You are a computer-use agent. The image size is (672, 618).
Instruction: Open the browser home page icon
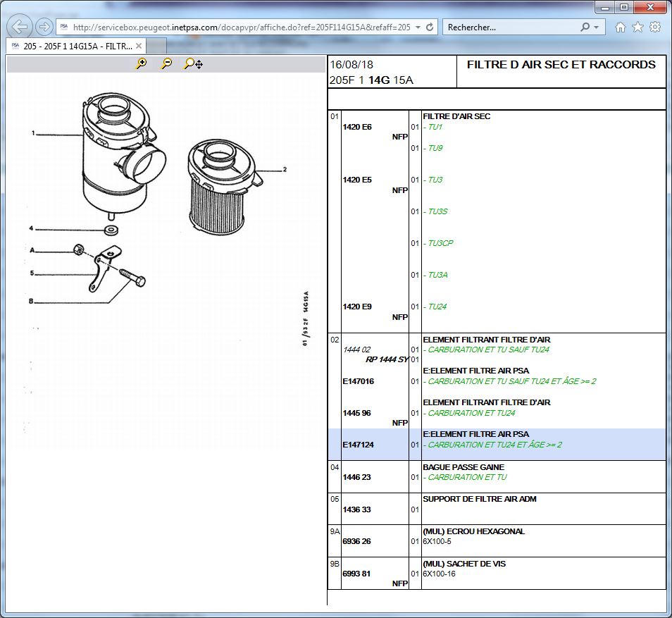tap(620, 27)
